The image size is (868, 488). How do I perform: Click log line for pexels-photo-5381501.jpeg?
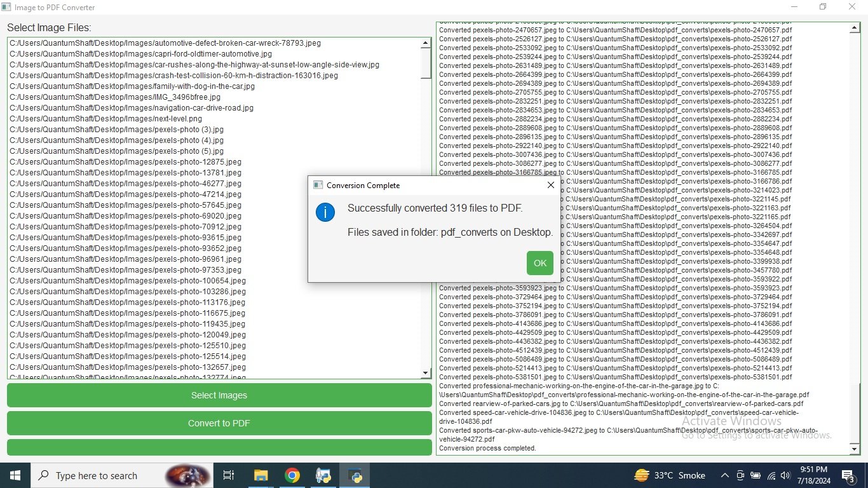[x=616, y=377]
